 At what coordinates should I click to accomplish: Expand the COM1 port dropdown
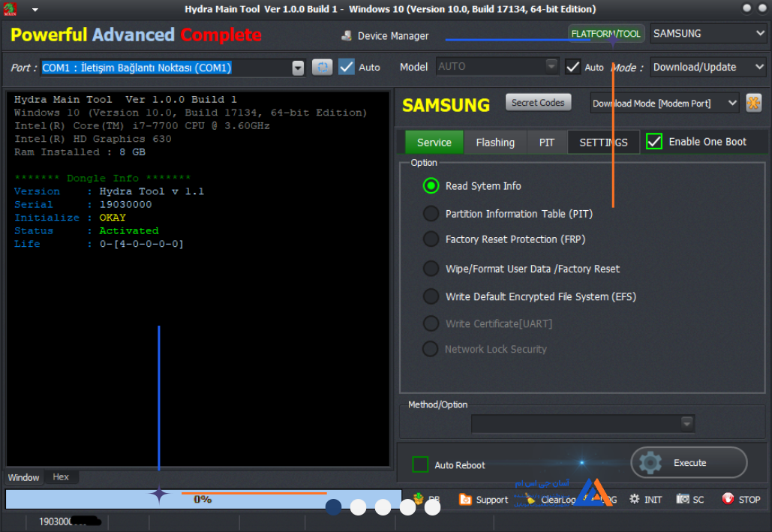[x=298, y=68]
